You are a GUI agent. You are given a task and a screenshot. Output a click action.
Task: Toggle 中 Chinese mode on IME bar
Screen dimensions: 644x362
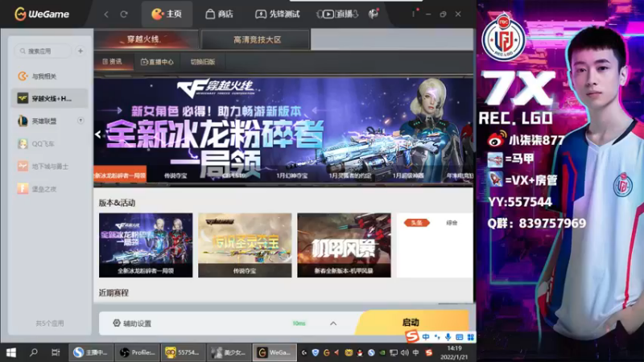(426, 337)
